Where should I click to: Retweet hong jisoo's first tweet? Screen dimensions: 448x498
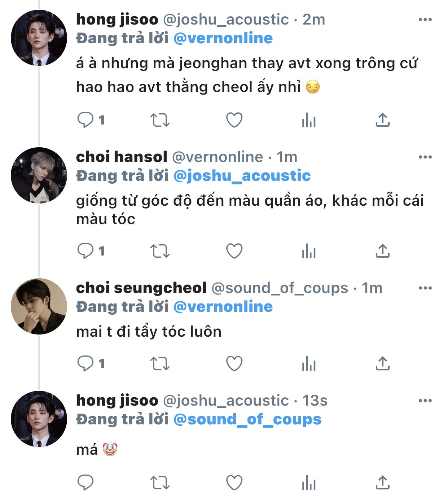tap(160, 120)
